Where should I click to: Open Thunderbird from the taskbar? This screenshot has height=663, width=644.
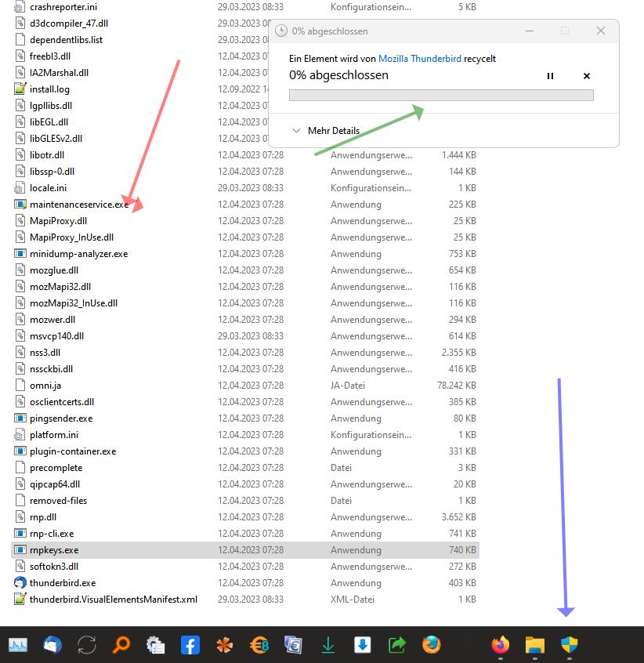coord(52,645)
